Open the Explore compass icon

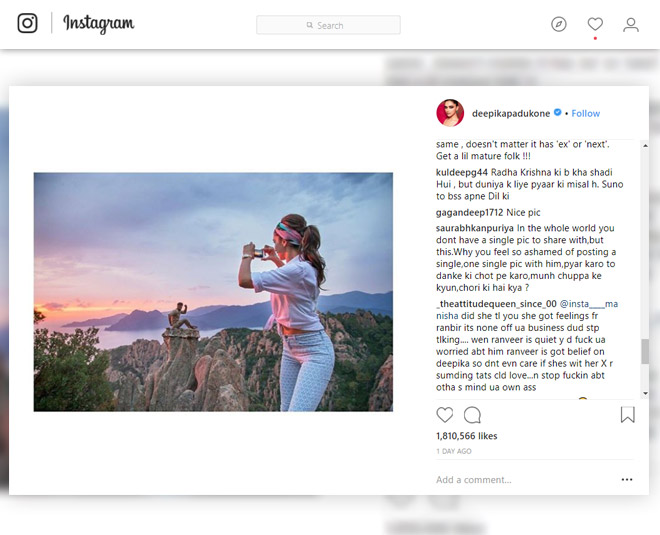pyautogui.click(x=559, y=24)
